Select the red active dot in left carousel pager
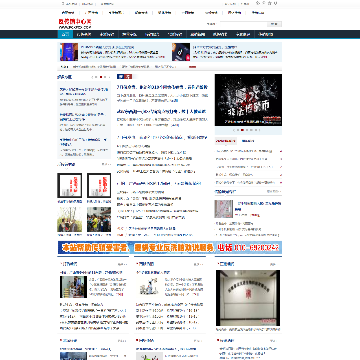This screenshot has height=360, width=360. coord(101,77)
